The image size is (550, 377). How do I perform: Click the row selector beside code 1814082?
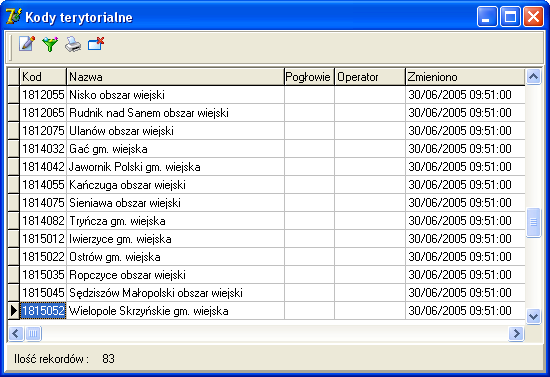pyautogui.click(x=14, y=221)
